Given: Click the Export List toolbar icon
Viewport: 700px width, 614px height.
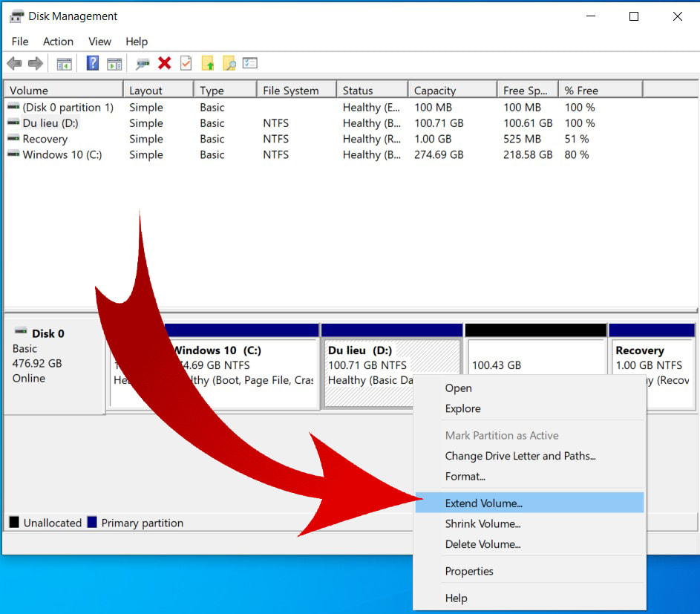Looking at the screenshot, I should 249,63.
